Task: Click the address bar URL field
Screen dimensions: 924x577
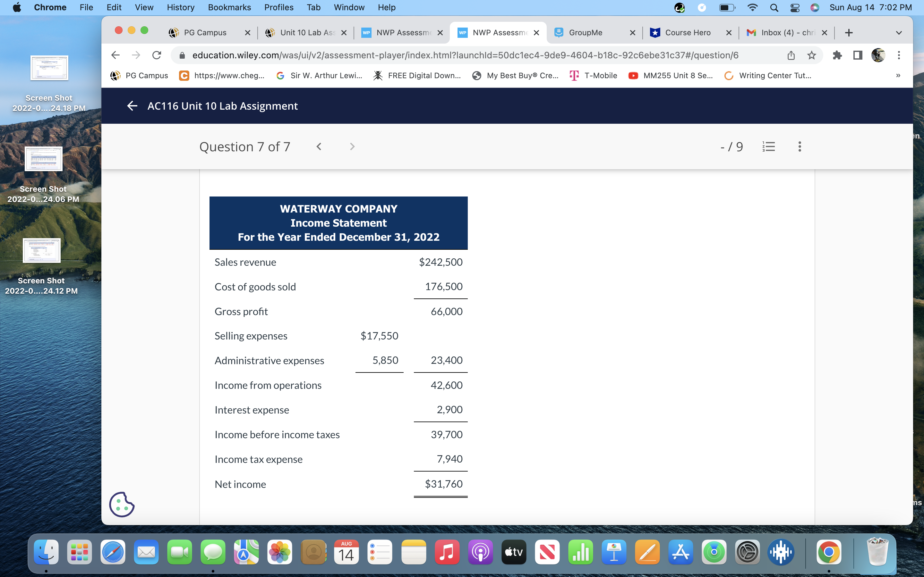Action: click(x=465, y=55)
